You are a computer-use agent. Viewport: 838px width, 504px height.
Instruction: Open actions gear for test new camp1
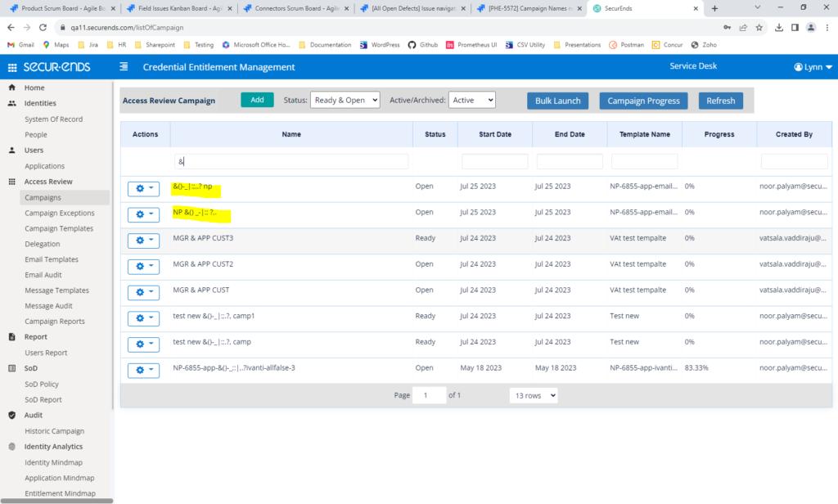tap(144, 318)
